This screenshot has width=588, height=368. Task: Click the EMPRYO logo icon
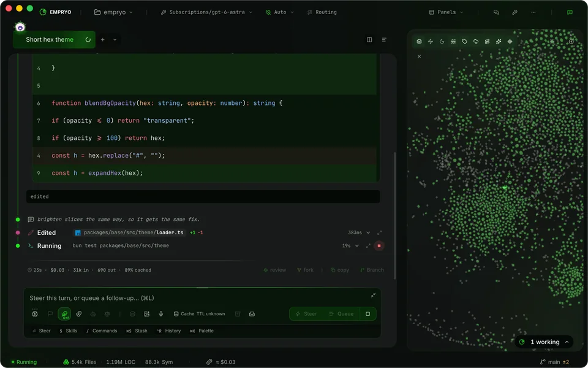[x=43, y=12]
